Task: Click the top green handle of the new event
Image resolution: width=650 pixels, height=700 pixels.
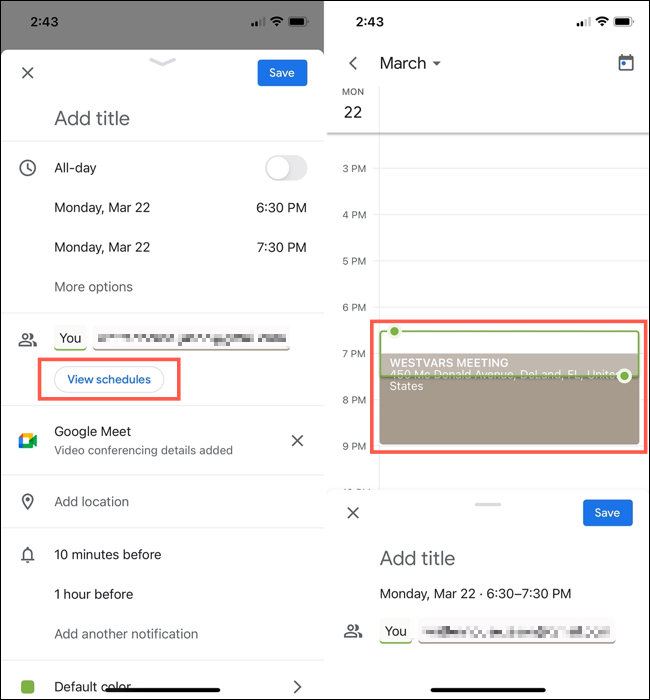Action: [x=394, y=331]
